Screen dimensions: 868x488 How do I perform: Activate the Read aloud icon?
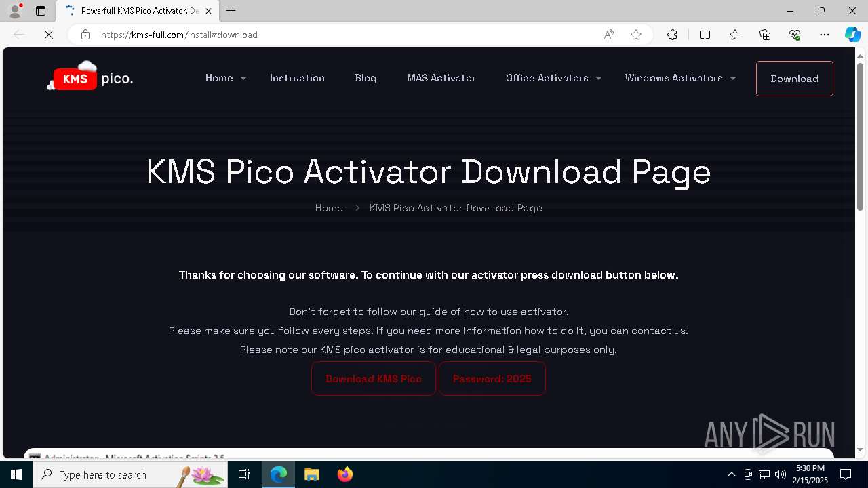[609, 35]
